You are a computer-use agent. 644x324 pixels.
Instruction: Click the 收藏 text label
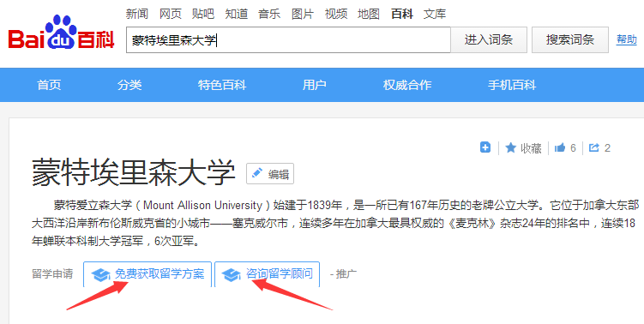(531, 148)
